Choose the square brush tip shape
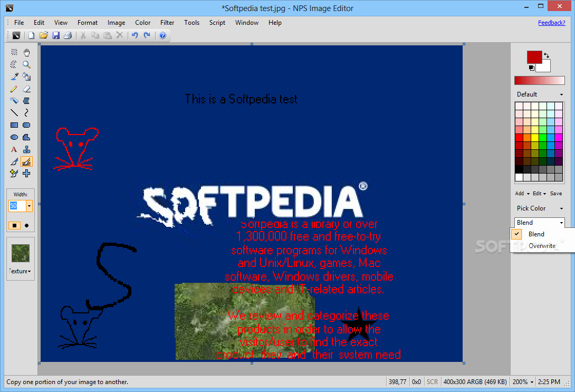 click(14, 225)
